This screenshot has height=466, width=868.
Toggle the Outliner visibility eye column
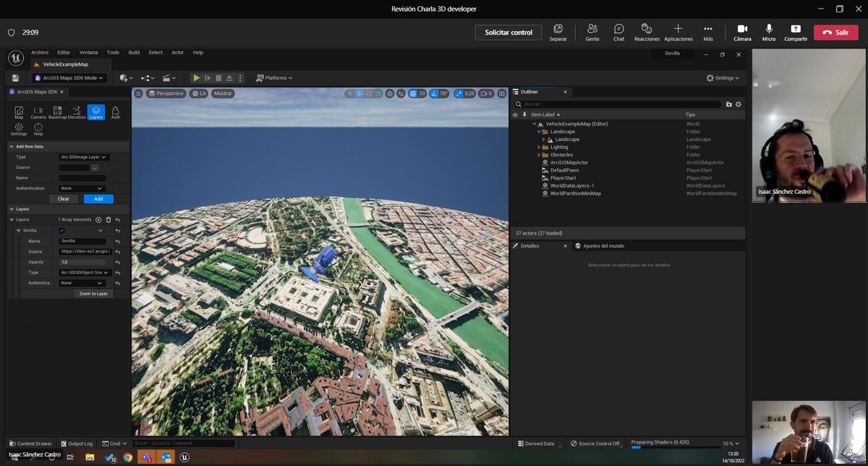pos(515,114)
